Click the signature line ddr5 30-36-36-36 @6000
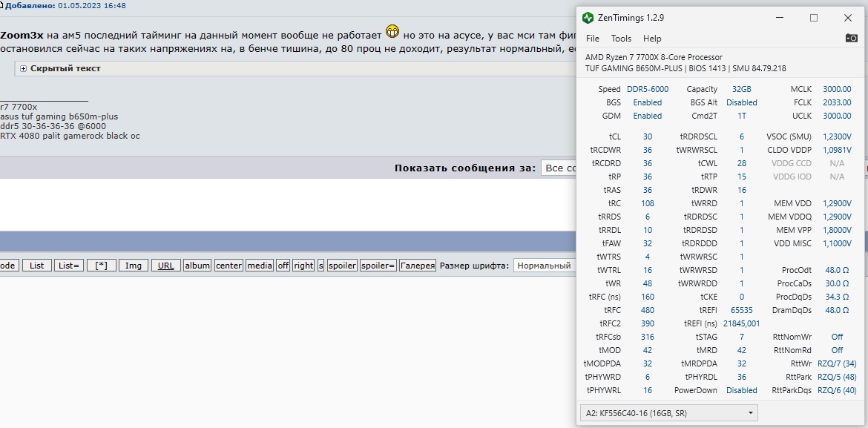This screenshot has width=868, height=428. [x=53, y=126]
